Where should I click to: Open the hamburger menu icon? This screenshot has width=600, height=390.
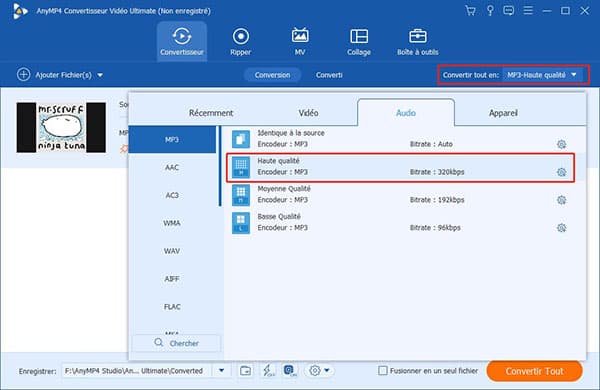click(528, 10)
